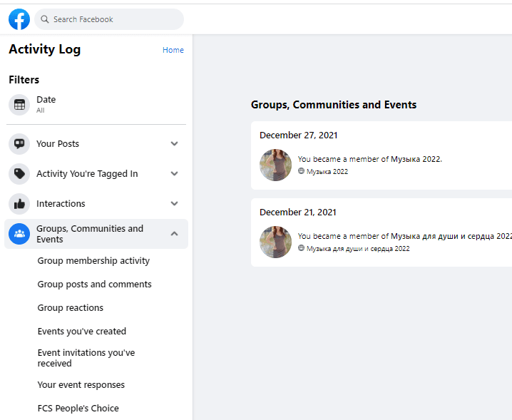The image size is (512, 420).
Task: Click the group icon next to Музыка 2022
Action: [301, 171]
